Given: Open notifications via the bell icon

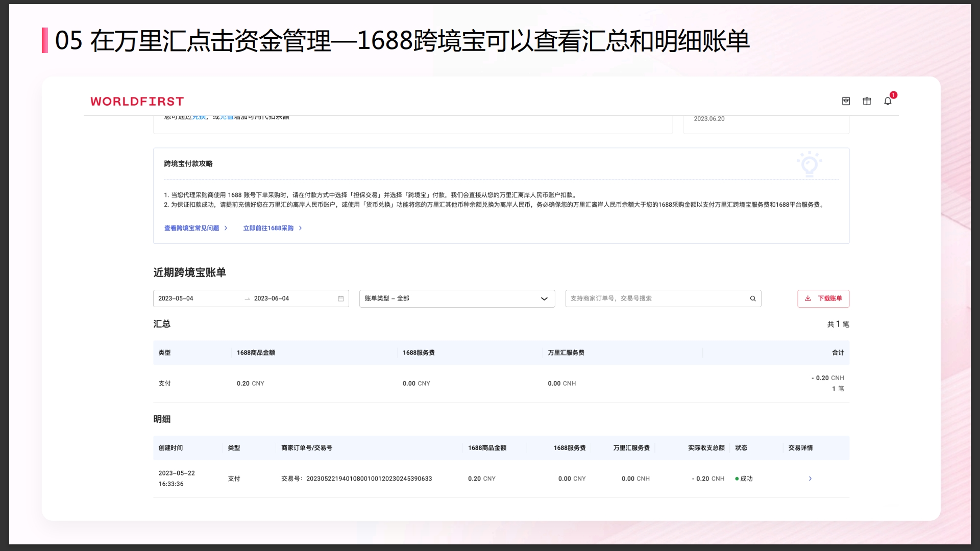Looking at the screenshot, I should point(888,101).
